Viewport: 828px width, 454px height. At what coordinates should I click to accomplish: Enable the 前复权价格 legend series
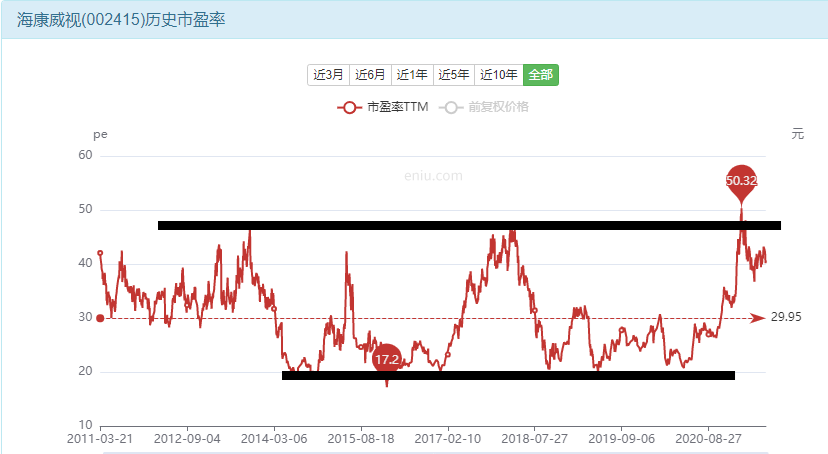click(x=484, y=107)
